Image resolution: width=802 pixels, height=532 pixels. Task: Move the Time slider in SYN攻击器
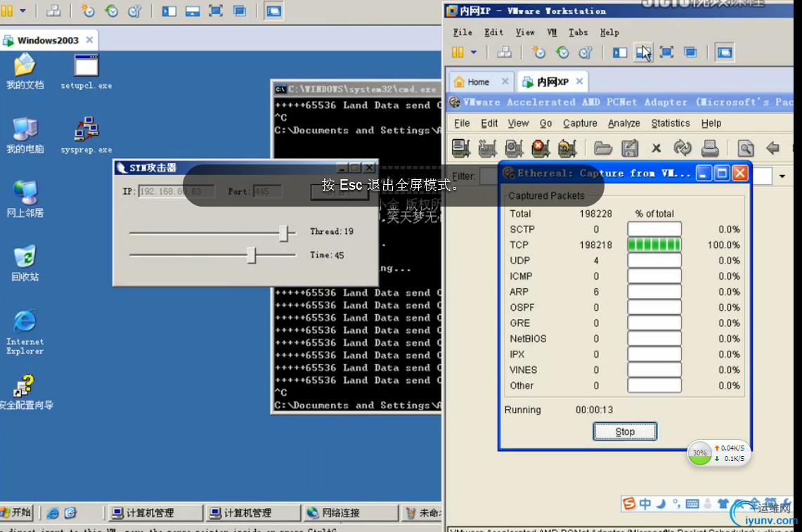(x=251, y=255)
